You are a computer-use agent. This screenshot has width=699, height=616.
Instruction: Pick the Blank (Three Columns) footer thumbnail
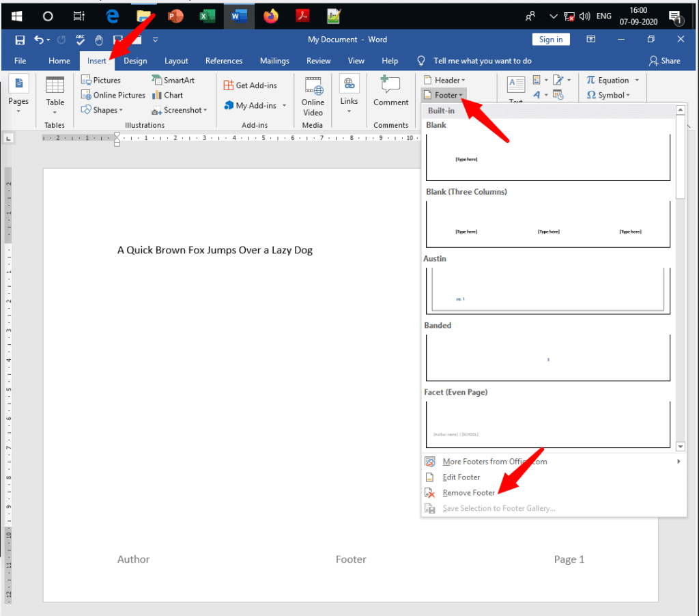click(x=548, y=224)
